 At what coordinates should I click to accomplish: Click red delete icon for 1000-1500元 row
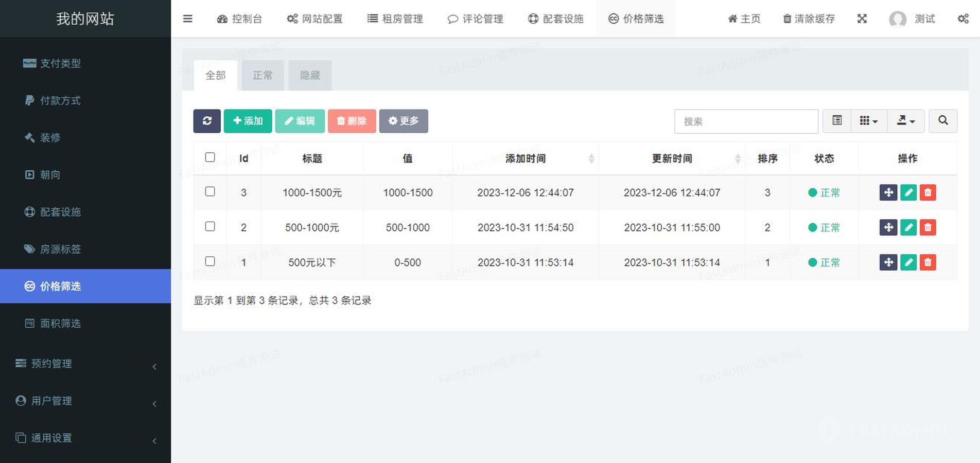click(927, 192)
